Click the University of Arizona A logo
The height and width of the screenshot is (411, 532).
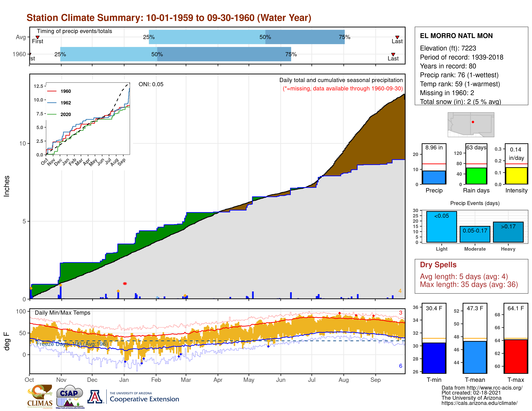pyautogui.click(x=95, y=397)
